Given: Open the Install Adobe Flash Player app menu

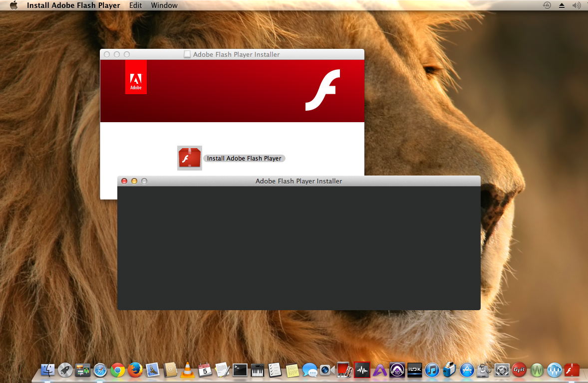Looking at the screenshot, I should pyautogui.click(x=73, y=5).
